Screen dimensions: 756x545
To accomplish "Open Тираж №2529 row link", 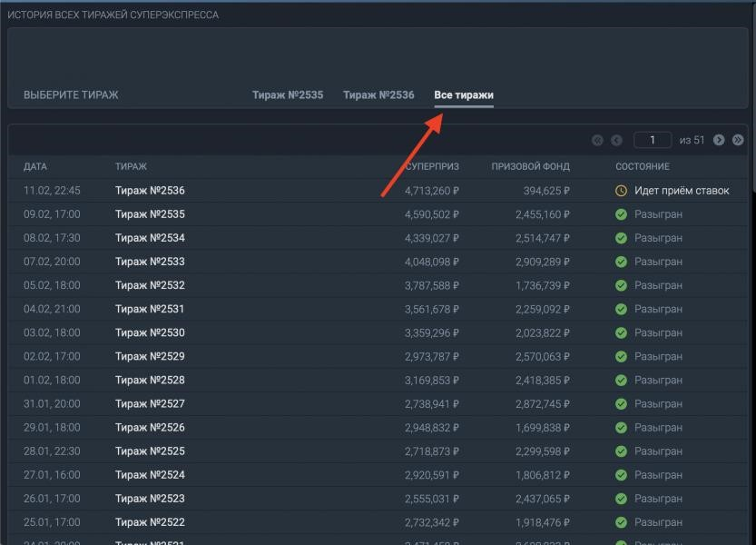I will click(x=150, y=356).
